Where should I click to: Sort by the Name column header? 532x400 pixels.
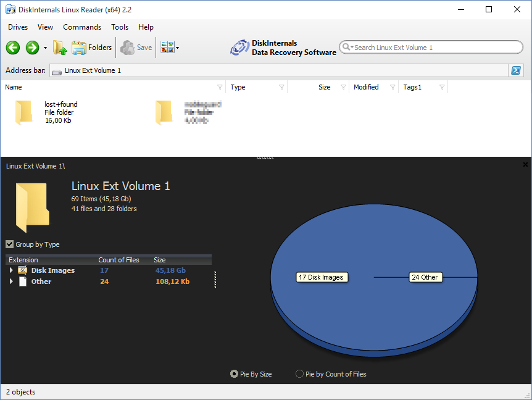[x=14, y=87]
